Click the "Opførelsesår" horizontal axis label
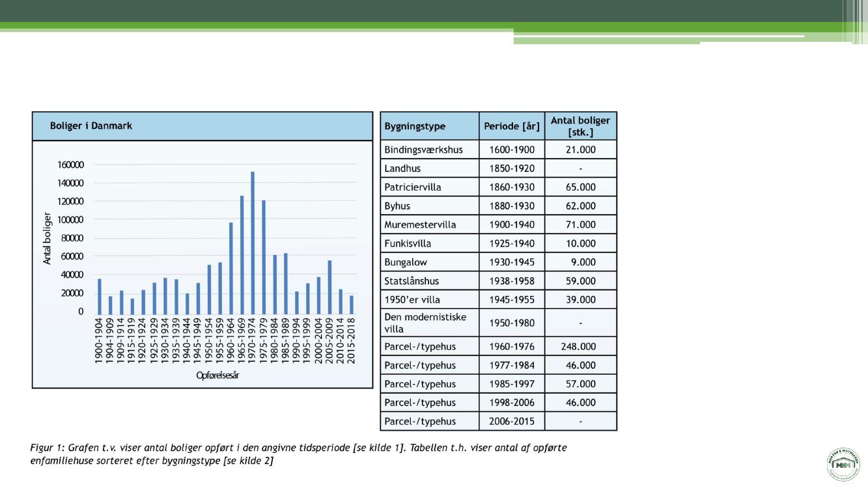The image size is (868, 488). point(217,375)
